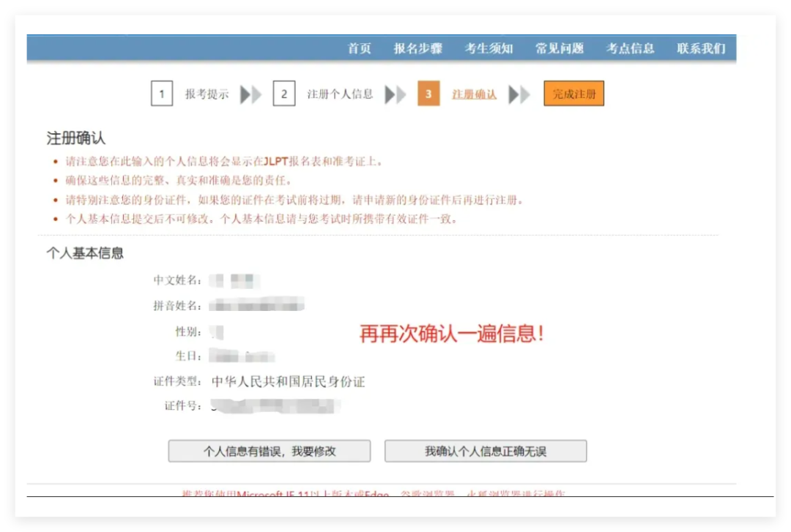The height and width of the screenshot is (532, 791).
Task: Open 常见问题 page from navigation
Action: coord(560,49)
